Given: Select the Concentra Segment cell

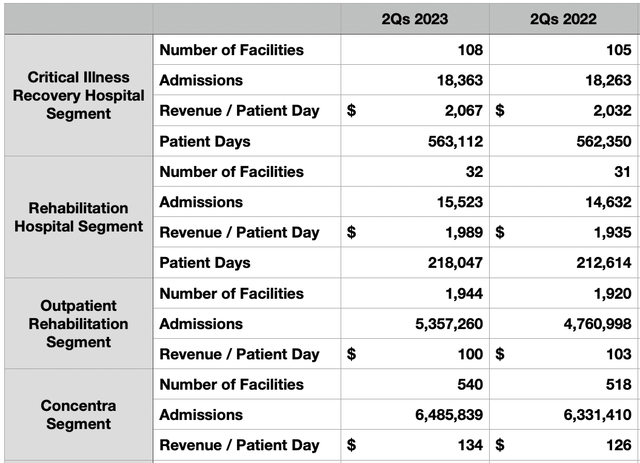Looking at the screenshot, I should [78, 414].
